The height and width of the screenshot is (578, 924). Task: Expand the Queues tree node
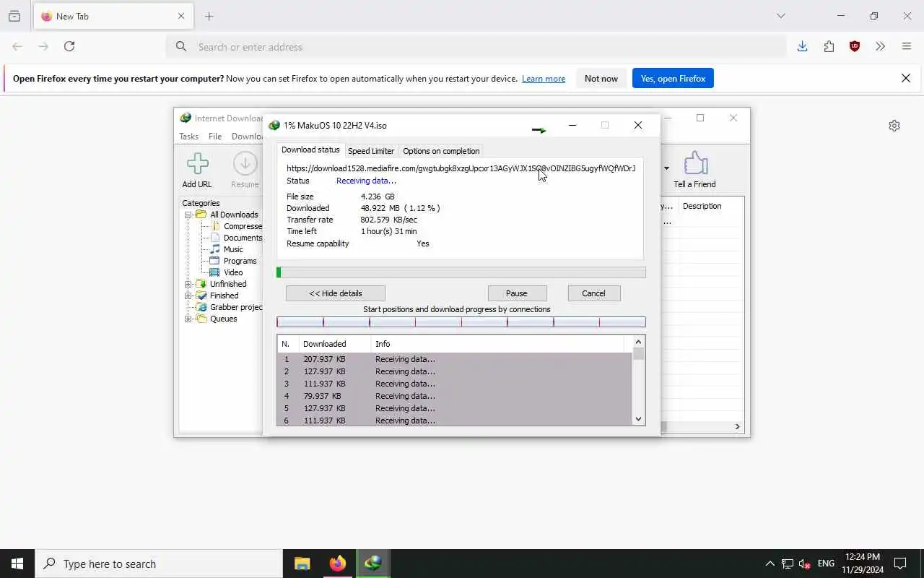(188, 319)
